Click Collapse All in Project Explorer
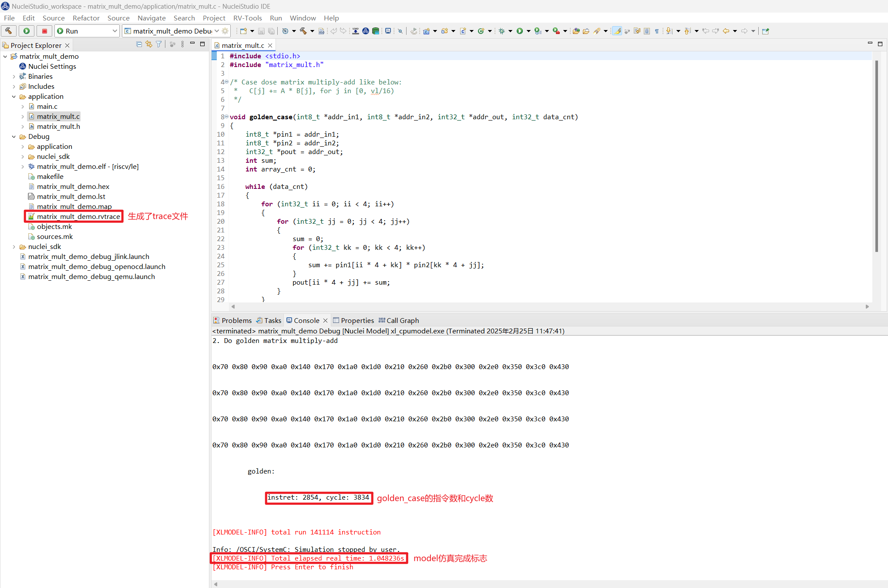The width and height of the screenshot is (888, 588). (x=139, y=44)
